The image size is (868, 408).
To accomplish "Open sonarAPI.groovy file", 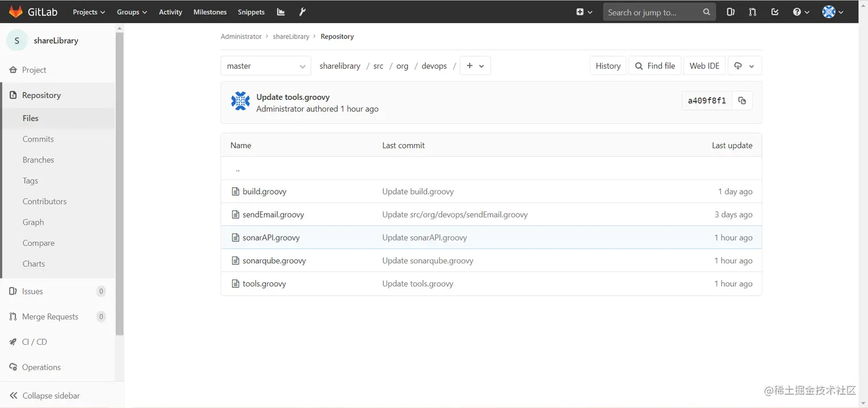I will pyautogui.click(x=271, y=238).
